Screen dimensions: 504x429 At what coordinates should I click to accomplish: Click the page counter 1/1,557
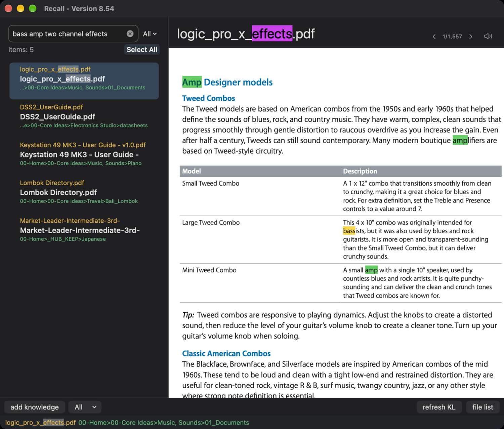coord(452,36)
